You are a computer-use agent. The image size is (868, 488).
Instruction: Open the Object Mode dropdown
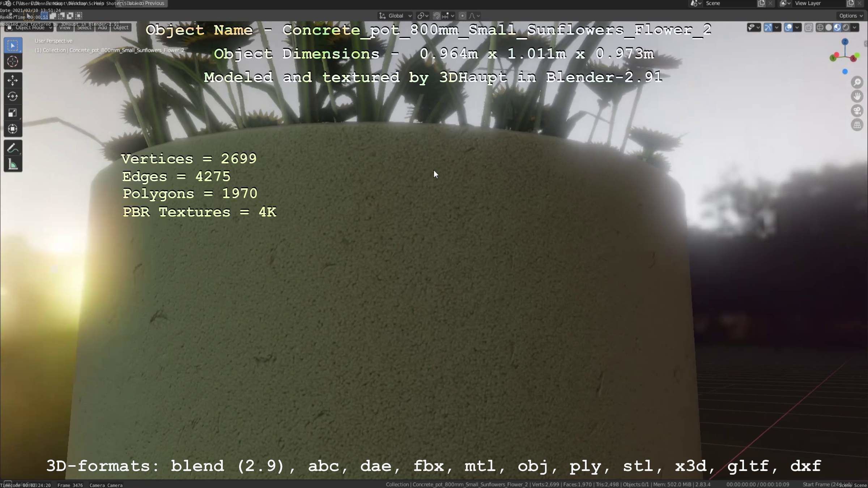[30, 27]
